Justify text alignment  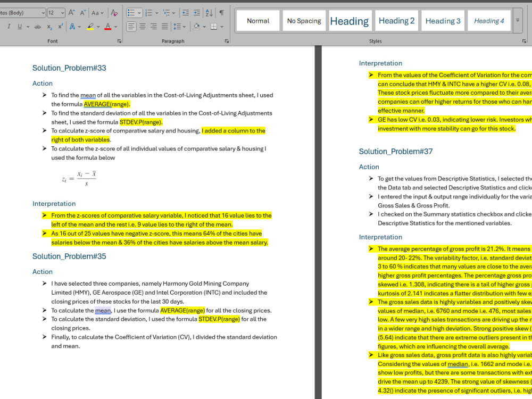(x=164, y=27)
